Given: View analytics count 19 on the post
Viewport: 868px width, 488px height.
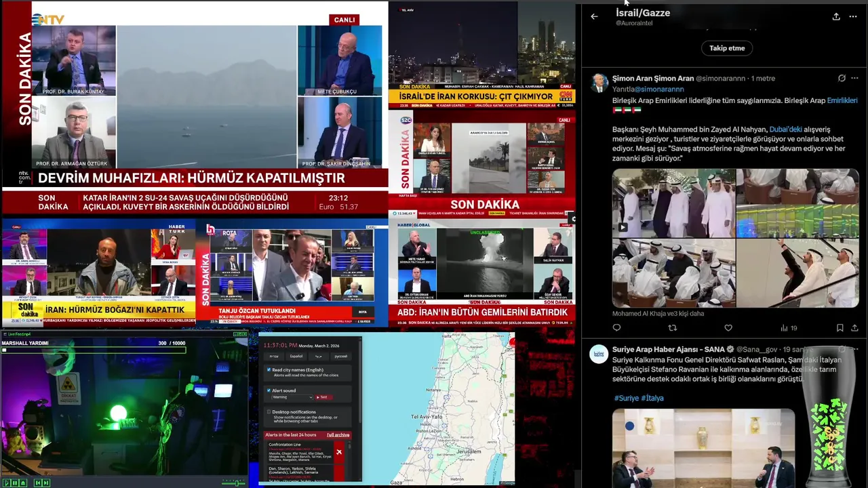Looking at the screenshot, I should click(x=789, y=328).
